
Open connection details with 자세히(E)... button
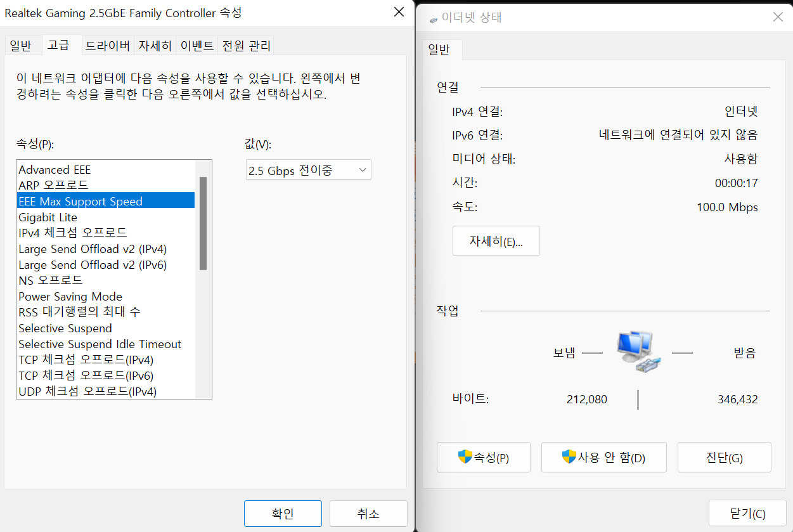coord(496,241)
